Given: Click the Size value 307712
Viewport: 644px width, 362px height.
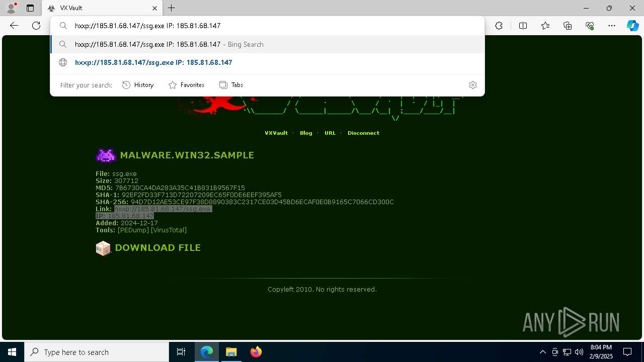Looking at the screenshot, I should [126, 181].
